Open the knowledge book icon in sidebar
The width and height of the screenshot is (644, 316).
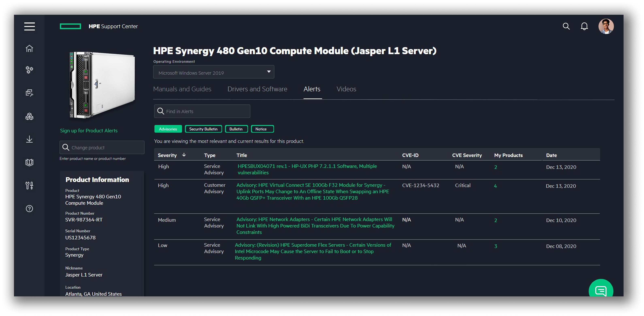click(30, 162)
